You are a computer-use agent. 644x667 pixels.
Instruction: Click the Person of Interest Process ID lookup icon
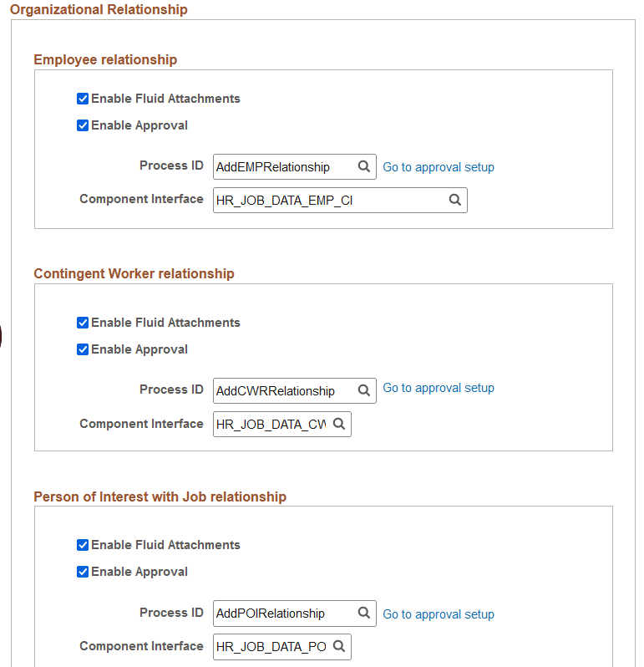[364, 613]
